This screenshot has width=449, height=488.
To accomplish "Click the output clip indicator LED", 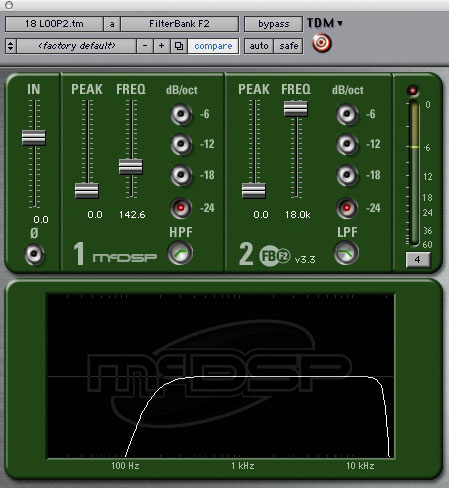I will click(x=413, y=90).
